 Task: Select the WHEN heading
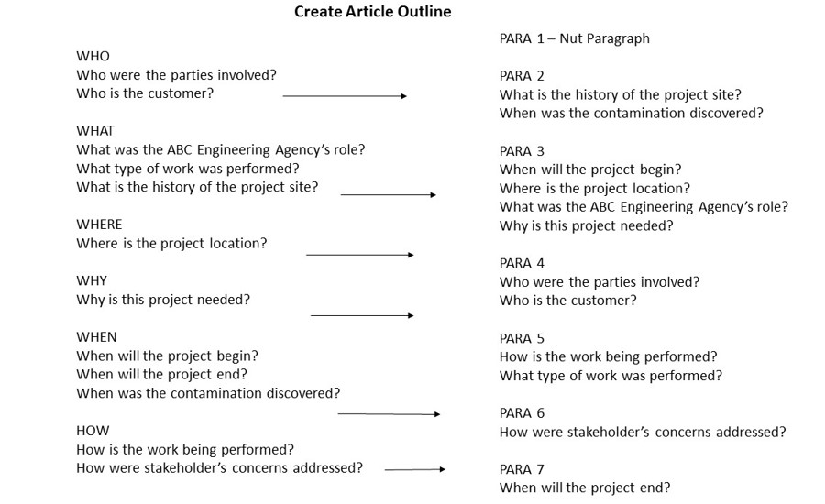96,337
